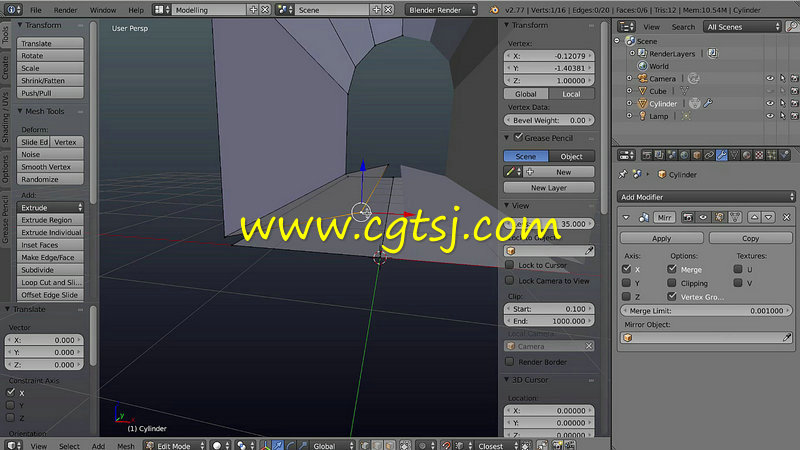The height and width of the screenshot is (450, 800).
Task: Collapse the Mirror modifier panel triangle
Action: tap(626, 218)
